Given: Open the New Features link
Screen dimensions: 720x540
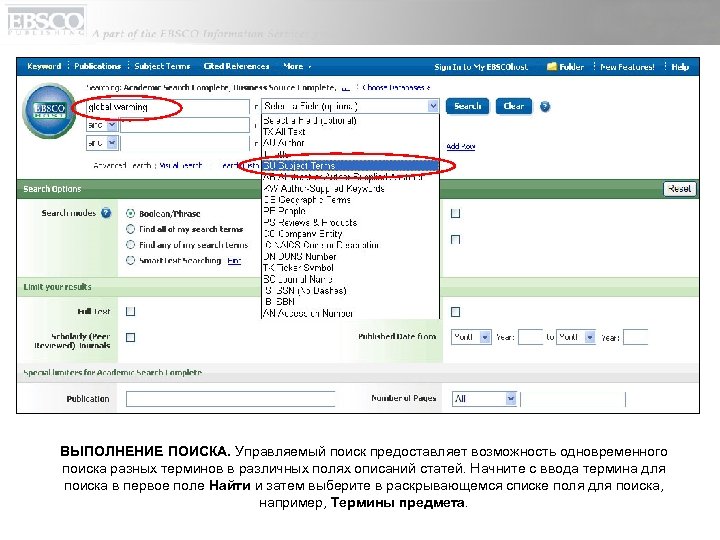Looking at the screenshot, I should [627, 67].
